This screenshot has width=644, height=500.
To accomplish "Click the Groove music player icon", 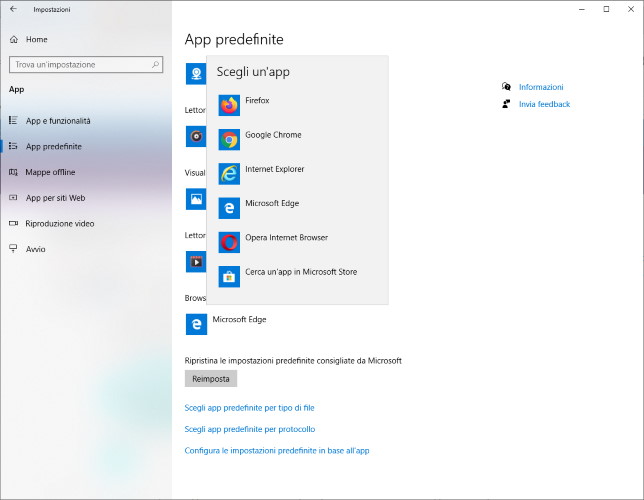I will tap(196, 136).
